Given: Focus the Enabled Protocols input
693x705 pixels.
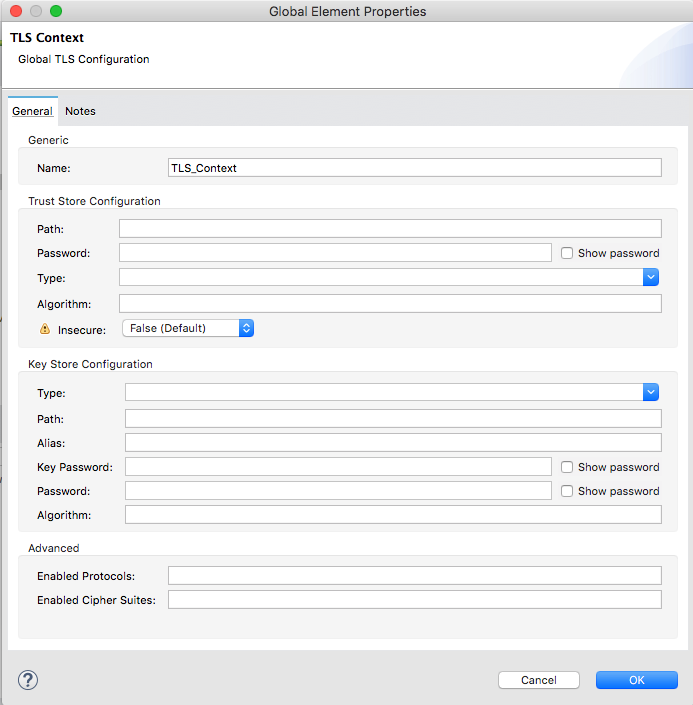Looking at the screenshot, I should pyautogui.click(x=414, y=576).
